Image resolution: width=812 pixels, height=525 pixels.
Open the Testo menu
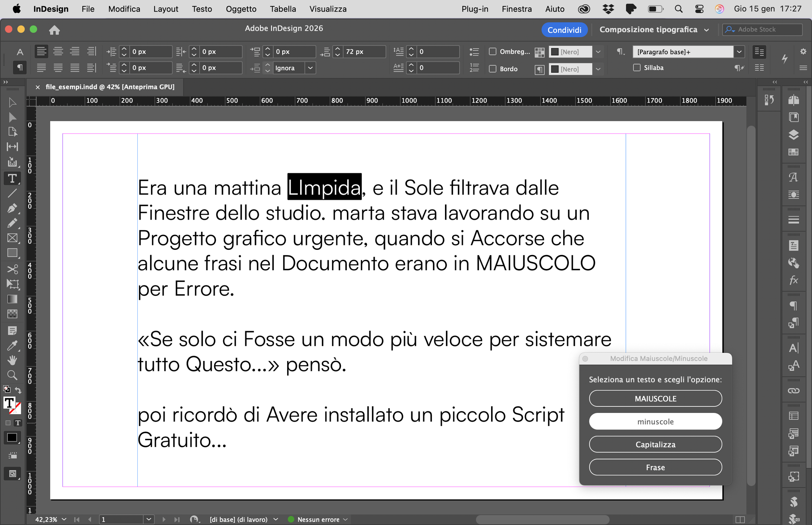(x=202, y=9)
